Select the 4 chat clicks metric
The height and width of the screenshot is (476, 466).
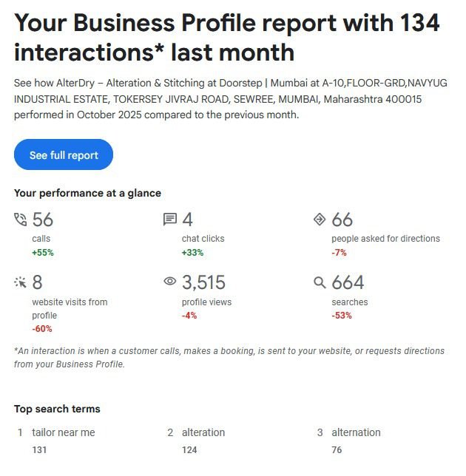point(188,220)
